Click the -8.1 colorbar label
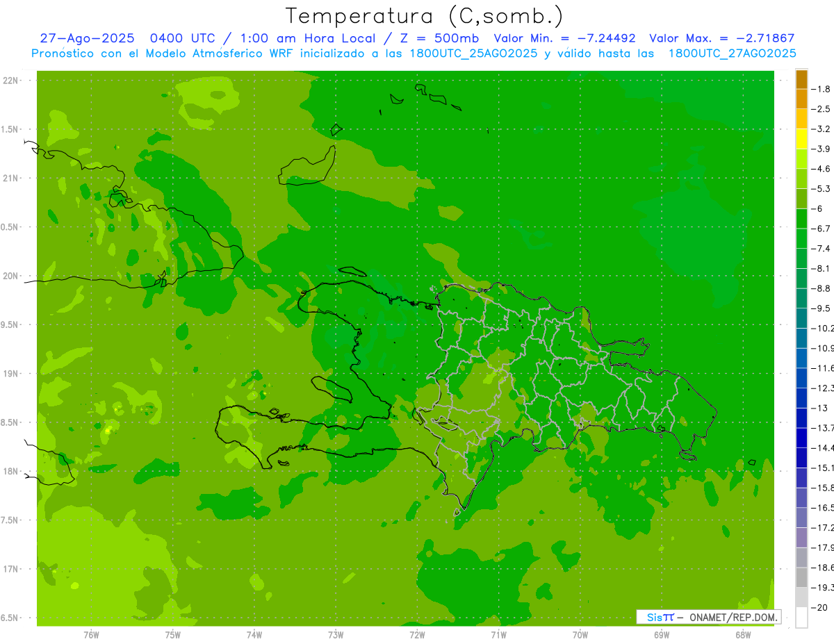This screenshot has height=644, width=834. tap(821, 268)
